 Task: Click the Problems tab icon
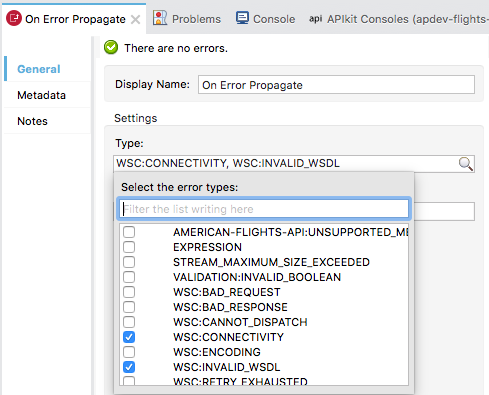[160, 18]
